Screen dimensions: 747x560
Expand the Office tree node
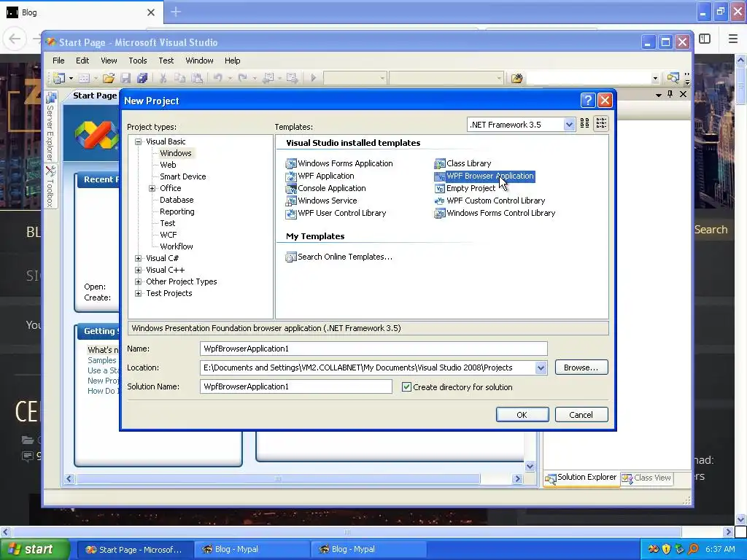point(152,188)
